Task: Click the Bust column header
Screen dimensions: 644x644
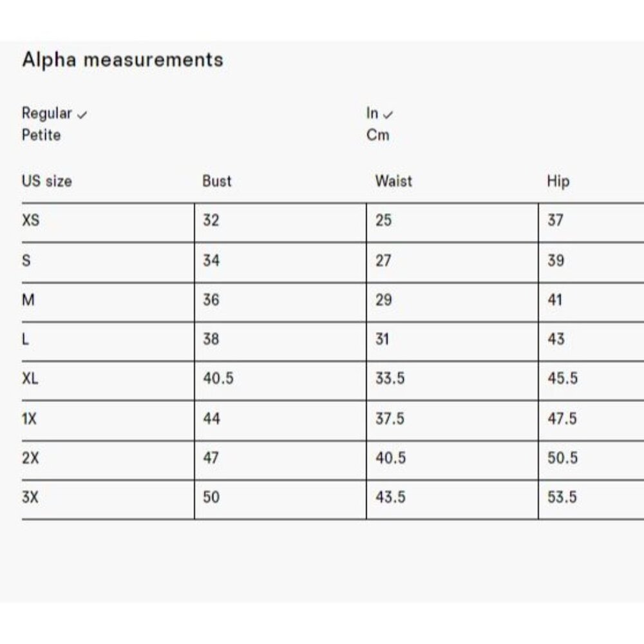Action: (x=217, y=181)
